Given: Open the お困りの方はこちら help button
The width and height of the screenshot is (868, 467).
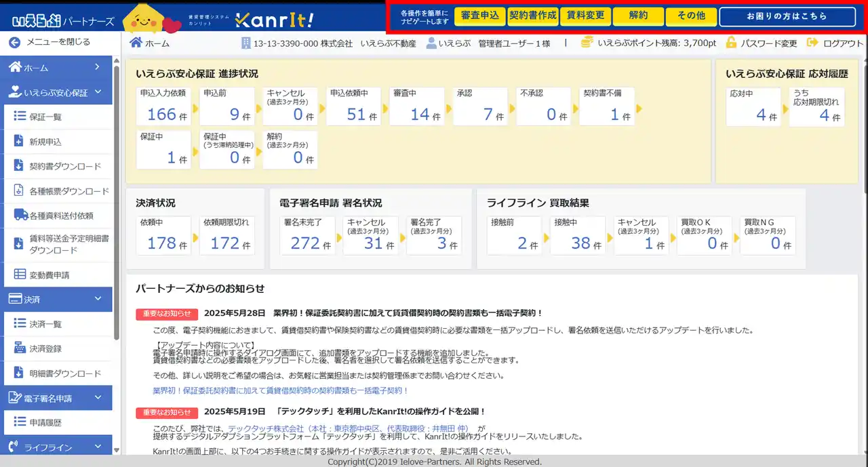Looking at the screenshot, I should 787,16.
